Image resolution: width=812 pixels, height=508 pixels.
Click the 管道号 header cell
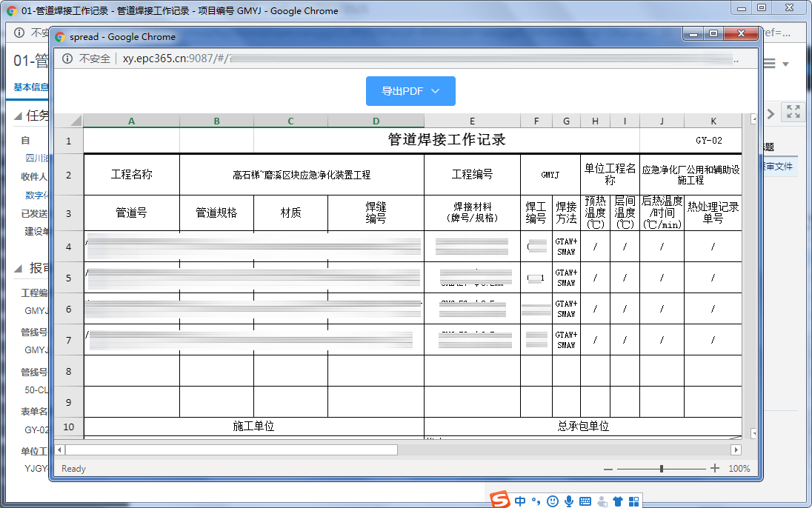[132, 213]
